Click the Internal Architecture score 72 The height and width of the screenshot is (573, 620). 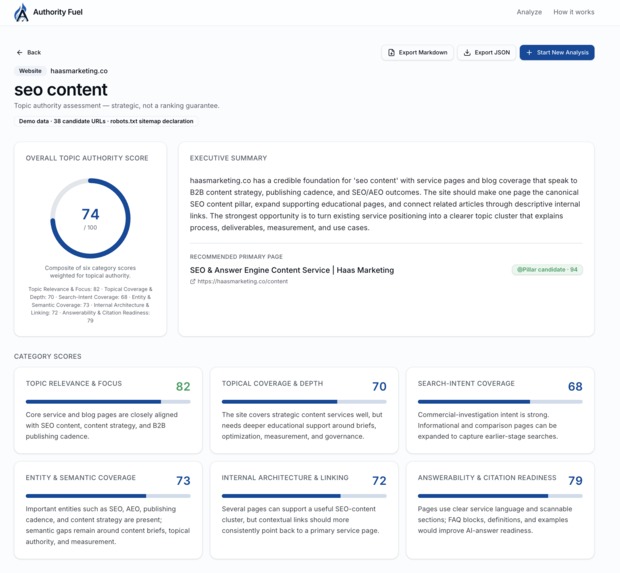coord(379,480)
